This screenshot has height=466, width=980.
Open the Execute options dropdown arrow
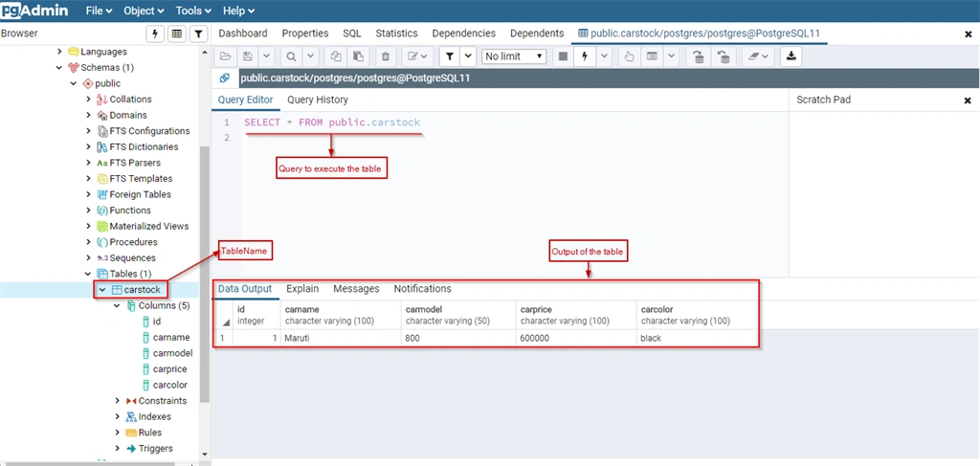pos(604,56)
